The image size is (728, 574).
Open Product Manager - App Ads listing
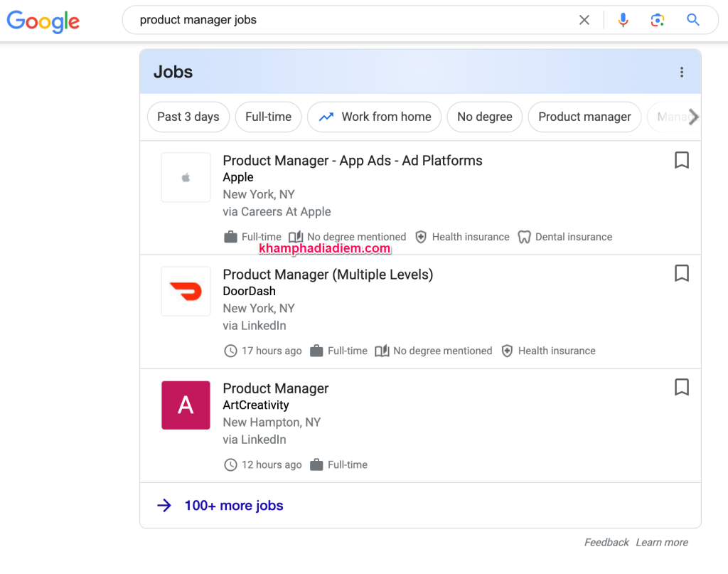pyautogui.click(x=353, y=161)
